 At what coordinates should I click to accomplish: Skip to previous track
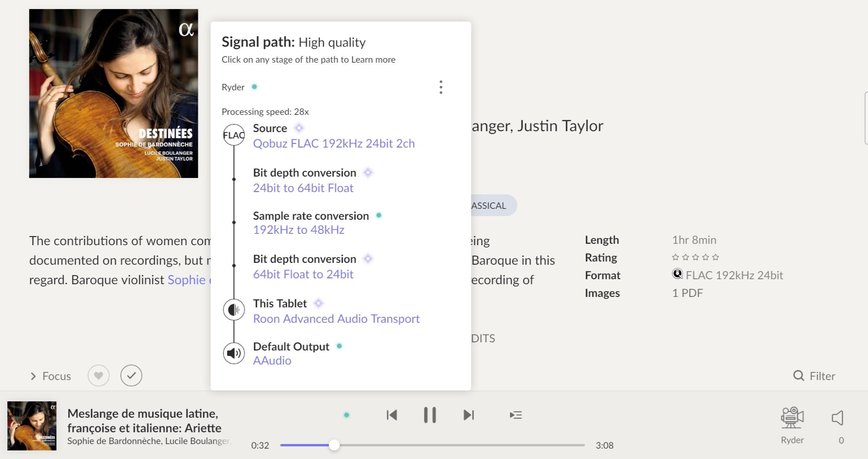tap(392, 415)
